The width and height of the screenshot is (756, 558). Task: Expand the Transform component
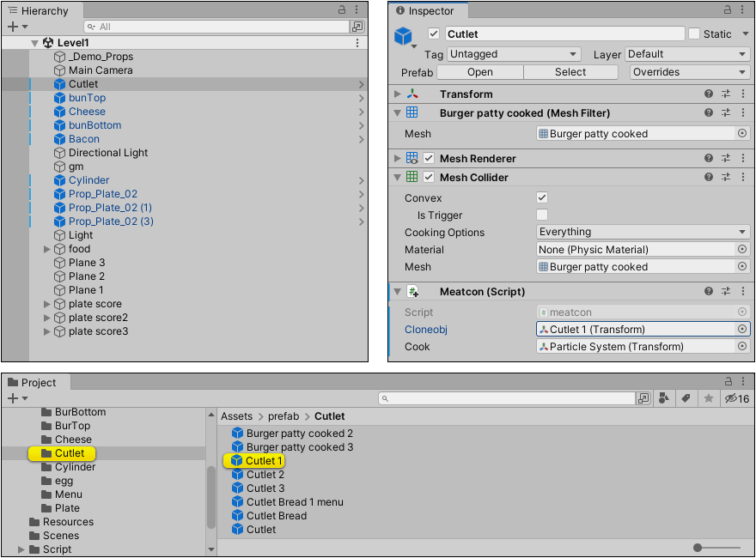coord(397,94)
